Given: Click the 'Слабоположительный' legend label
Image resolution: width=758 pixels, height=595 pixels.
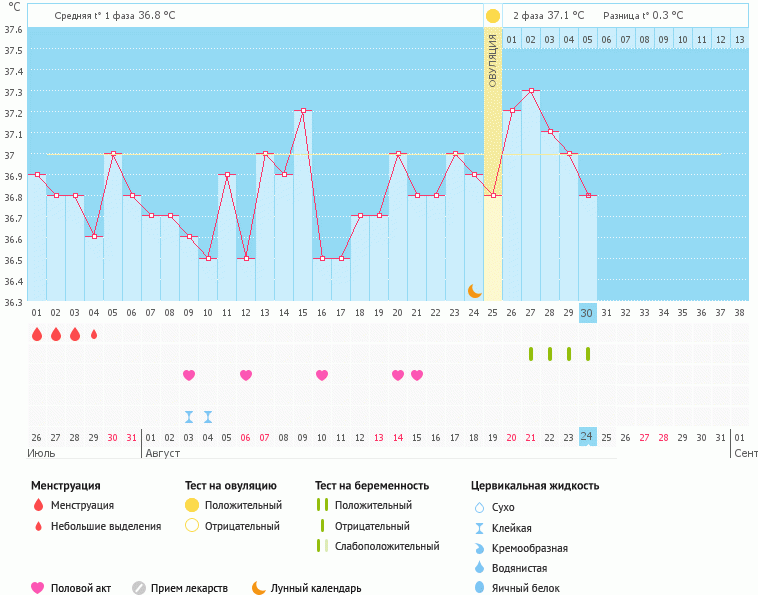Looking at the screenshot, I should (x=387, y=546).
